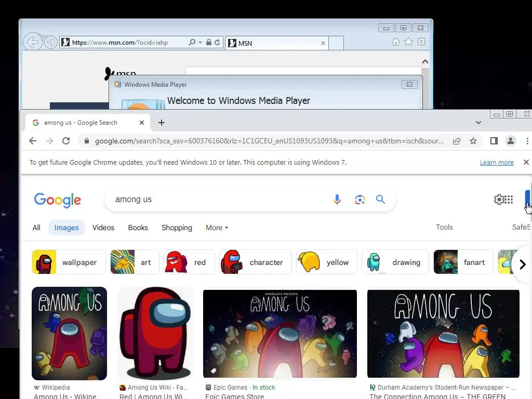Close the MSN tab in Internet Explorer
This screenshot has height=399, width=532.
coord(323,43)
